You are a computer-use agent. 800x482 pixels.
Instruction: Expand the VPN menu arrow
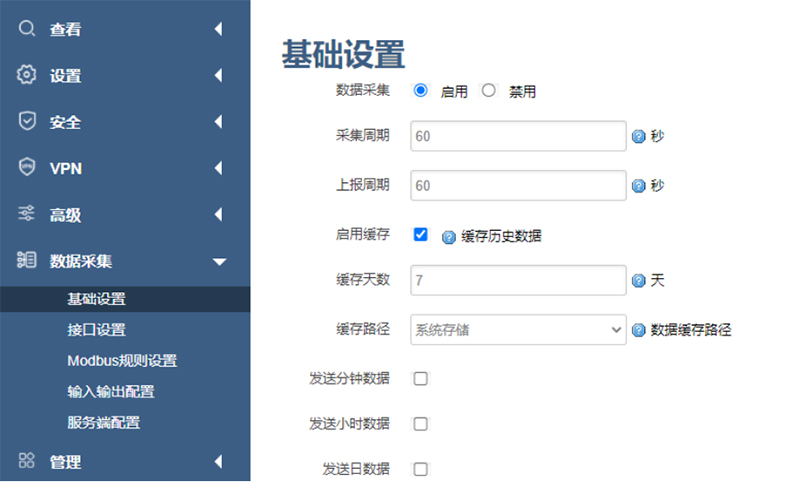click(x=218, y=168)
